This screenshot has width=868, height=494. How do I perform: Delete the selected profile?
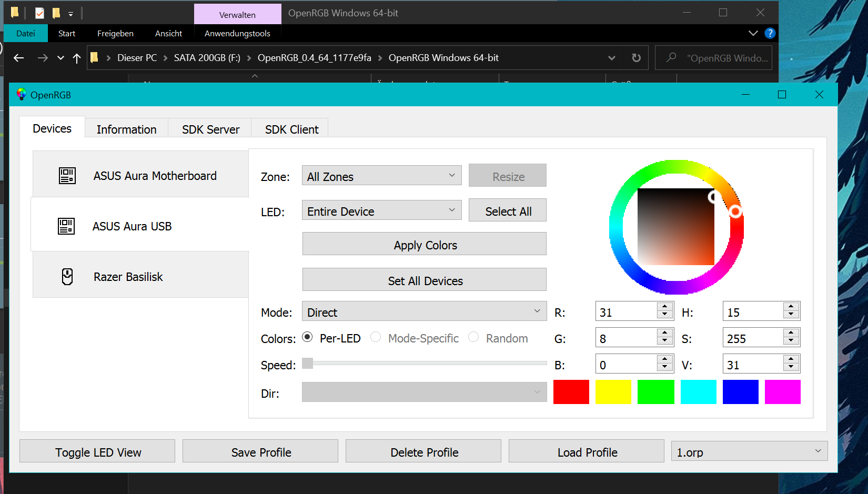[x=423, y=451]
